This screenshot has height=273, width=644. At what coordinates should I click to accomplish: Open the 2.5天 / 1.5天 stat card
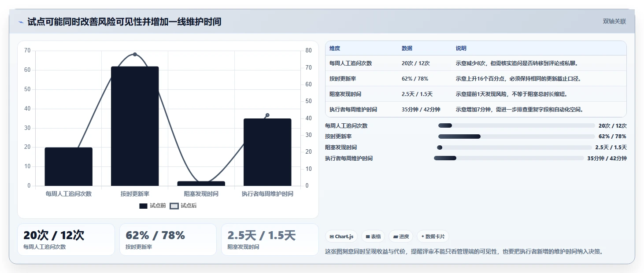point(270,240)
